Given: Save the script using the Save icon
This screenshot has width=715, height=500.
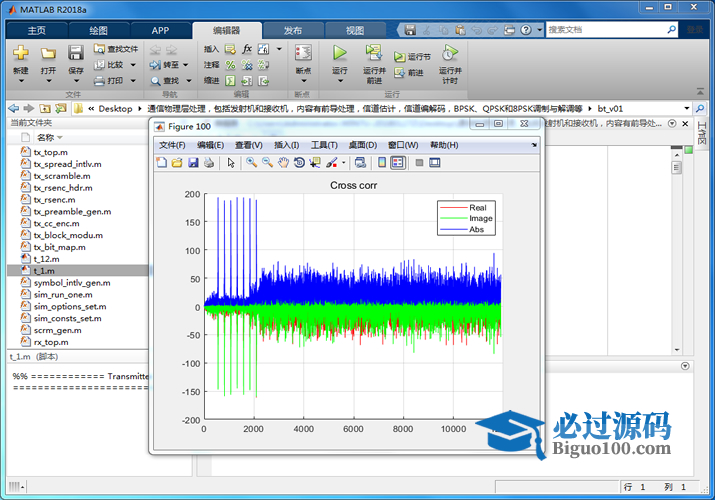Looking at the screenshot, I should pos(76,53).
